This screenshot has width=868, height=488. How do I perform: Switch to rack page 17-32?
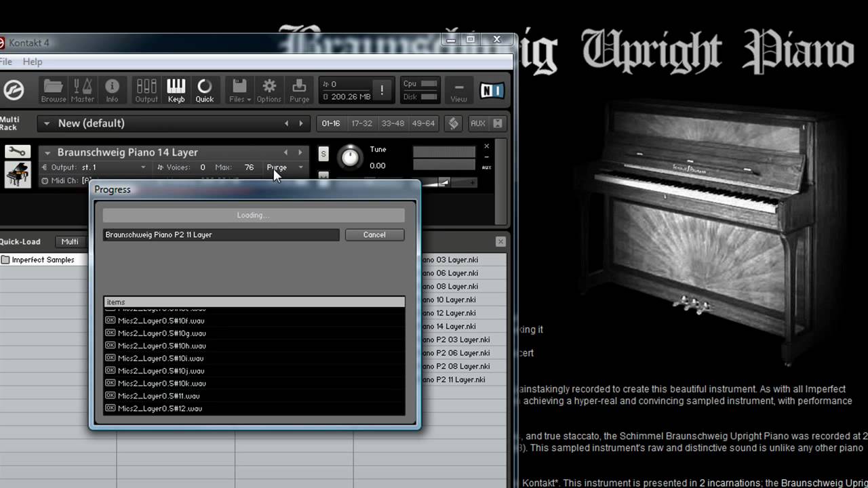tap(361, 123)
